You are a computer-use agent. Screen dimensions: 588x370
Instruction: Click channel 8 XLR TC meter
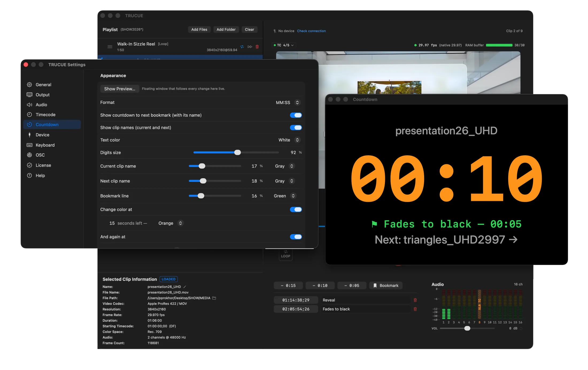point(479,305)
